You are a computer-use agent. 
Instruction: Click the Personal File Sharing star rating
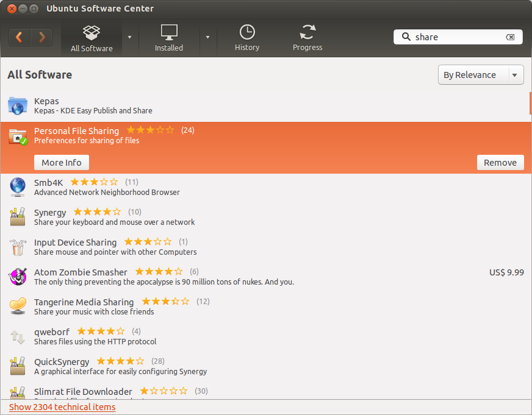(x=150, y=130)
